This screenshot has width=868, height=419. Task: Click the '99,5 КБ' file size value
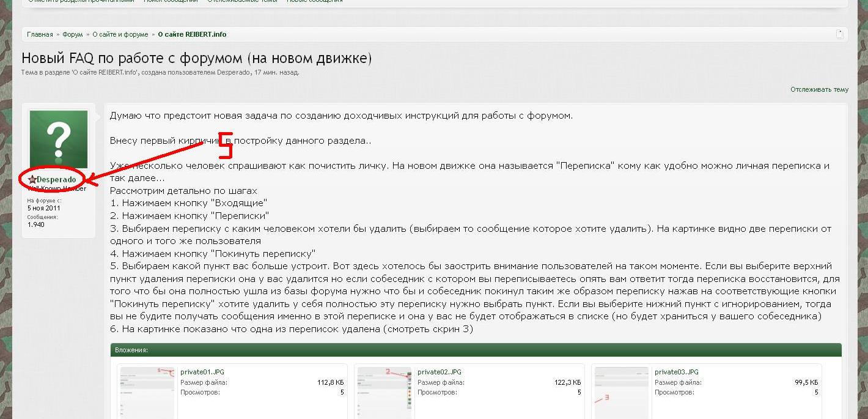click(806, 382)
